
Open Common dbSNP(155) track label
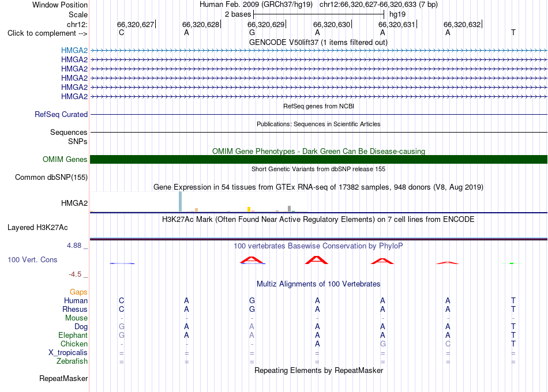pos(51,177)
